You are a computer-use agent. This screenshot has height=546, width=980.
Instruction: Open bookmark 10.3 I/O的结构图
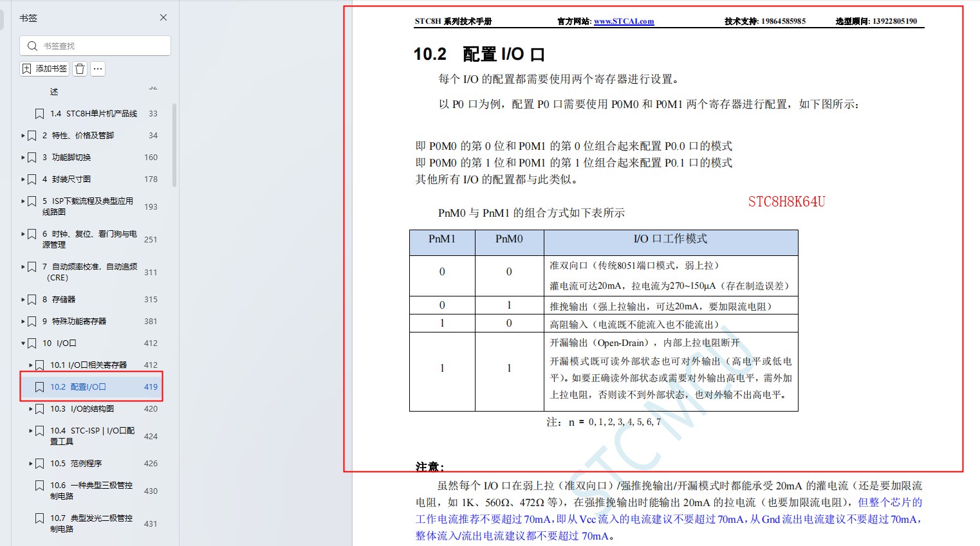point(82,409)
